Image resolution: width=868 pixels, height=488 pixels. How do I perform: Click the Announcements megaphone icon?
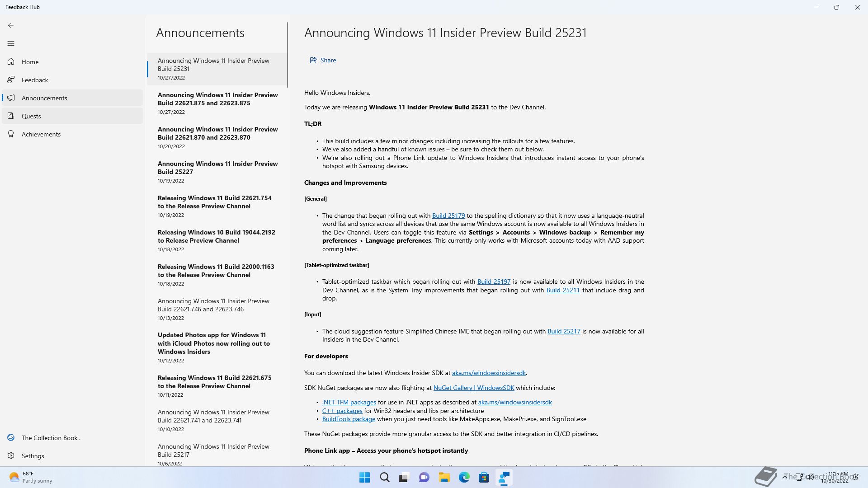pyautogui.click(x=11, y=98)
